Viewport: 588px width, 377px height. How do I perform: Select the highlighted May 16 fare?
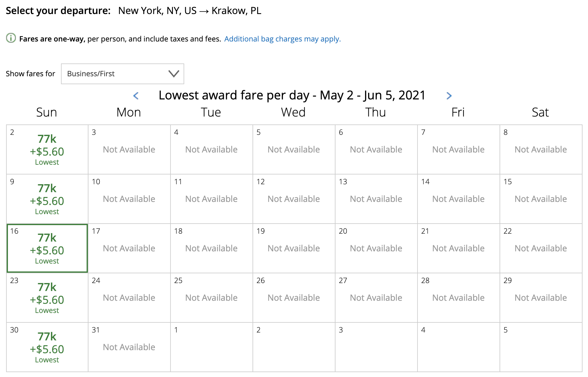tap(47, 248)
